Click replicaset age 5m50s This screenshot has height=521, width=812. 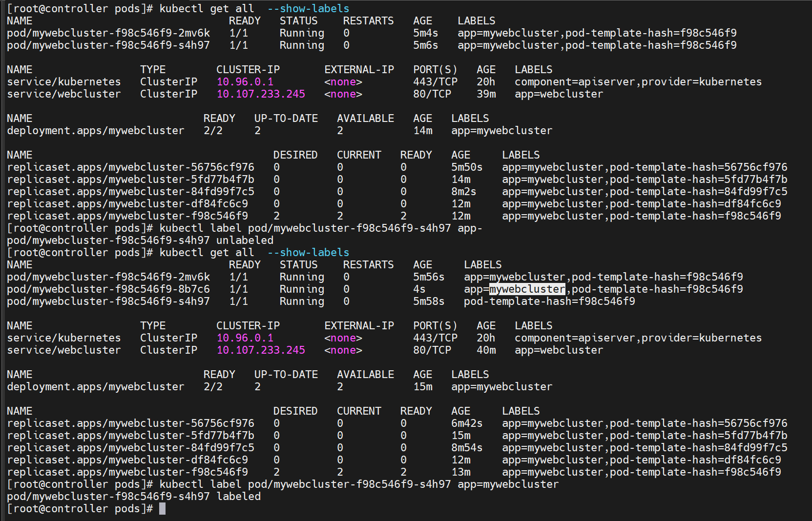click(x=467, y=167)
